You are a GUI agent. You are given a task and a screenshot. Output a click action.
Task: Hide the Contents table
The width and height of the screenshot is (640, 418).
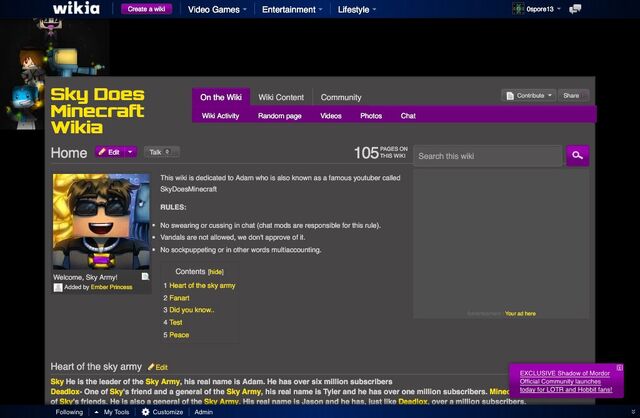(x=216, y=272)
